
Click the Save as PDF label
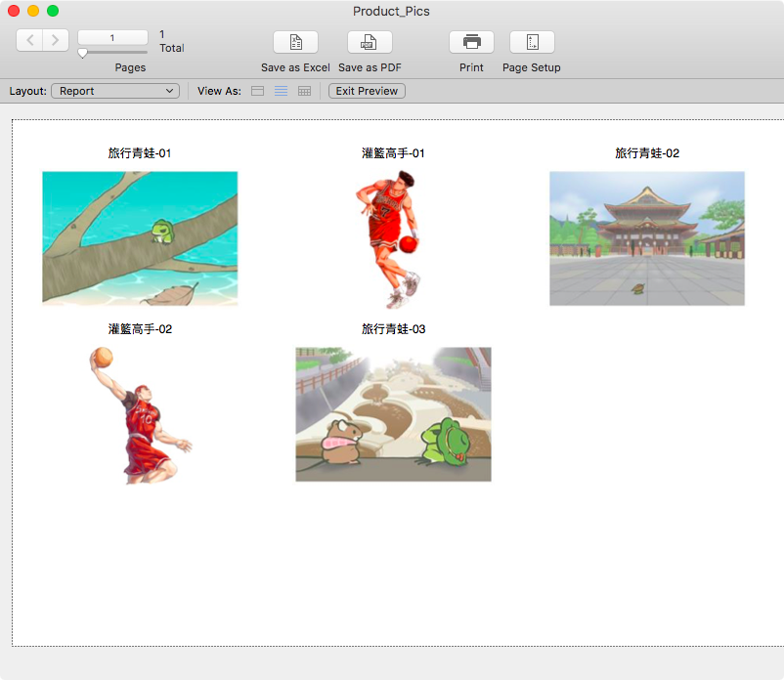(x=370, y=67)
